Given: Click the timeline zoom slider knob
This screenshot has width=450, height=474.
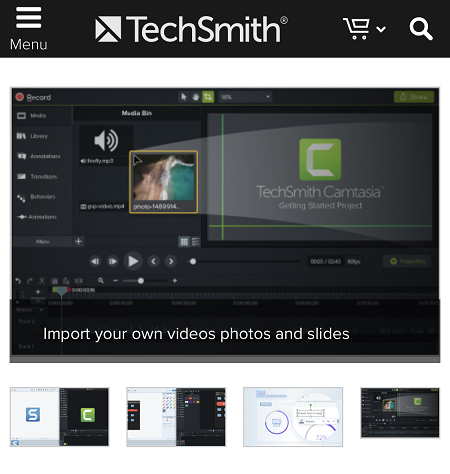Looking at the screenshot, I should coord(141,281).
